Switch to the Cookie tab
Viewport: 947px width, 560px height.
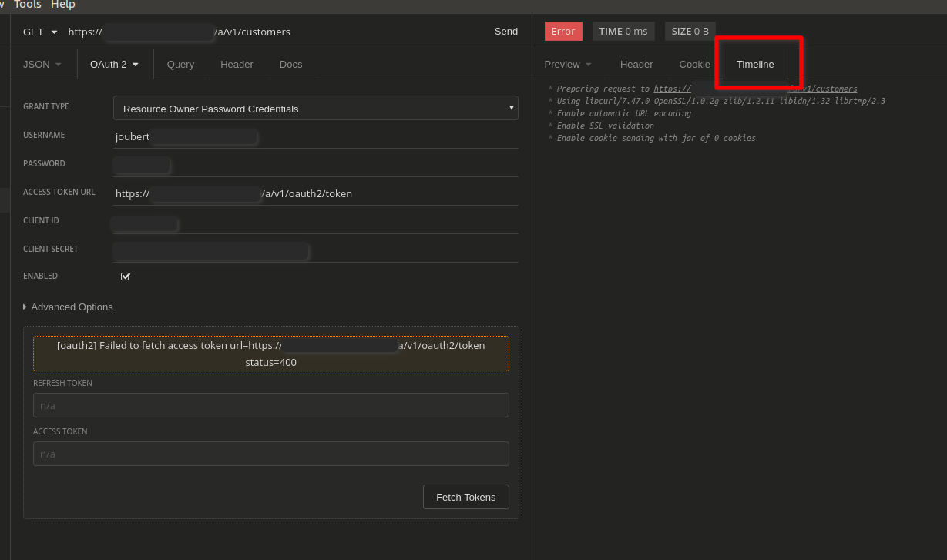[695, 65]
